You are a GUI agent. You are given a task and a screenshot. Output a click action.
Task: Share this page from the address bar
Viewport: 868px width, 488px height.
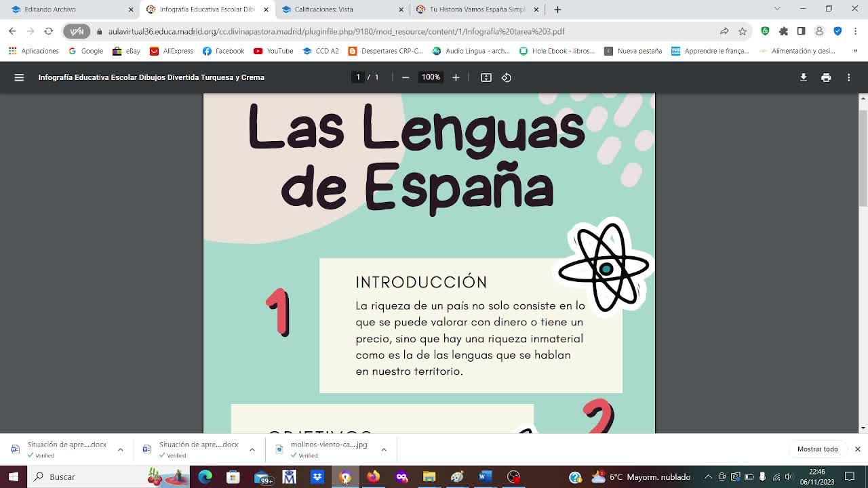pyautogui.click(x=724, y=31)
